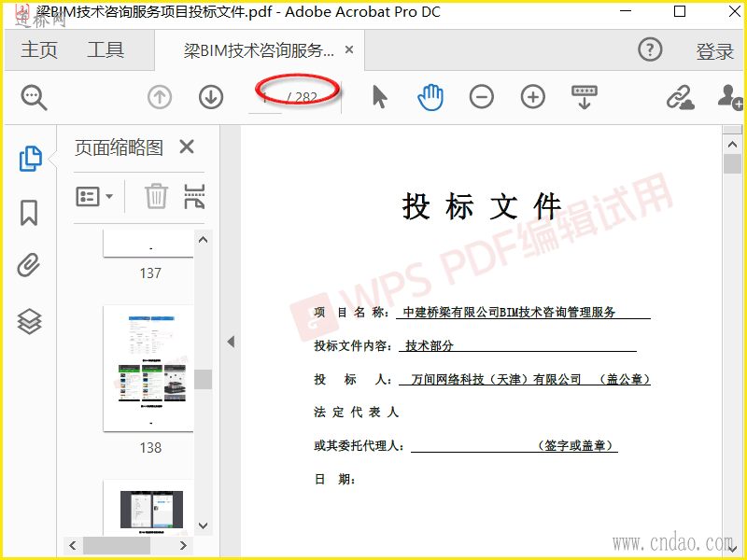
Task: Click the page number input field
Action: pyautogui.click(x=265, y=98)
